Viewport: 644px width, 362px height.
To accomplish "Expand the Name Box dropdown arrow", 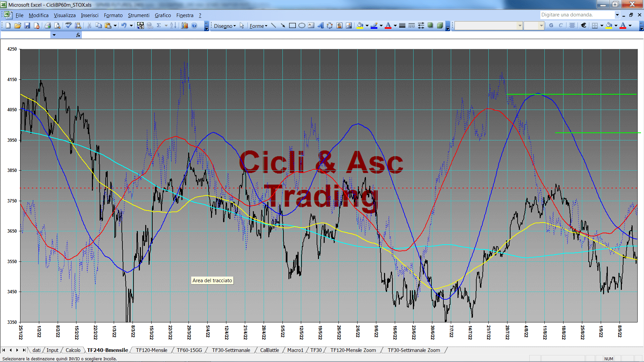I will [x=54, y=35].
